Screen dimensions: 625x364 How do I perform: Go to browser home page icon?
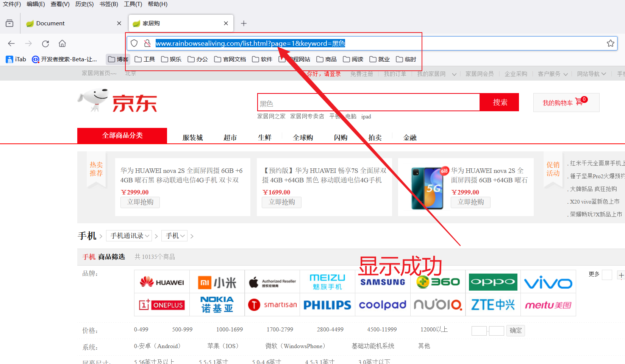tap(62, 44)
